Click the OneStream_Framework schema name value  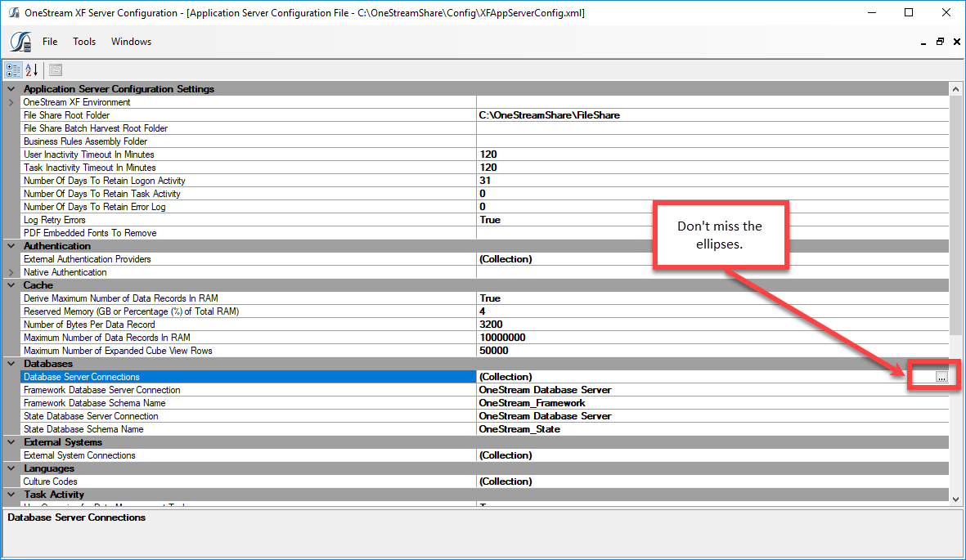[x=532, y=403]
